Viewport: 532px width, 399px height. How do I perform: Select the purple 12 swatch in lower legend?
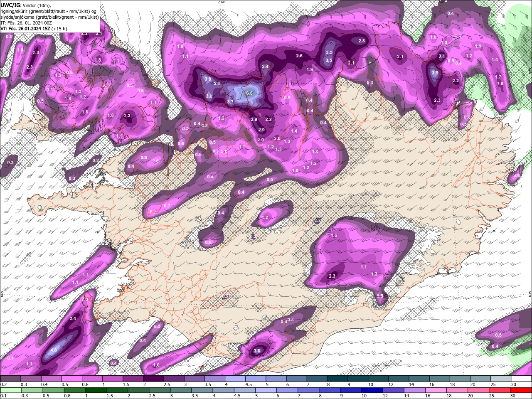(393, 390)
